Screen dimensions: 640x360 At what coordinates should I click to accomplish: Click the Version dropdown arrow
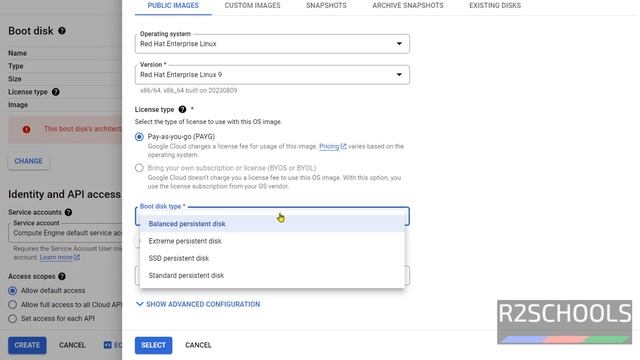coord(399,75)
